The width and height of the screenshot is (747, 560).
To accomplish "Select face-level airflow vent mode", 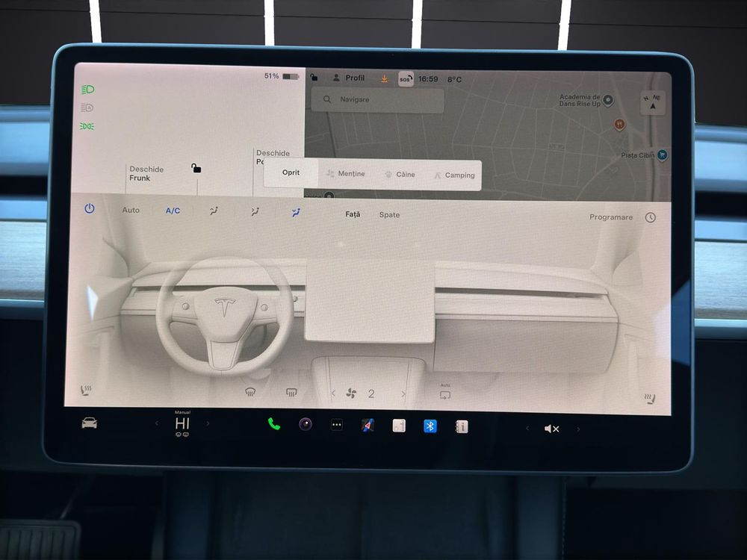I will [x=214, y=211].
